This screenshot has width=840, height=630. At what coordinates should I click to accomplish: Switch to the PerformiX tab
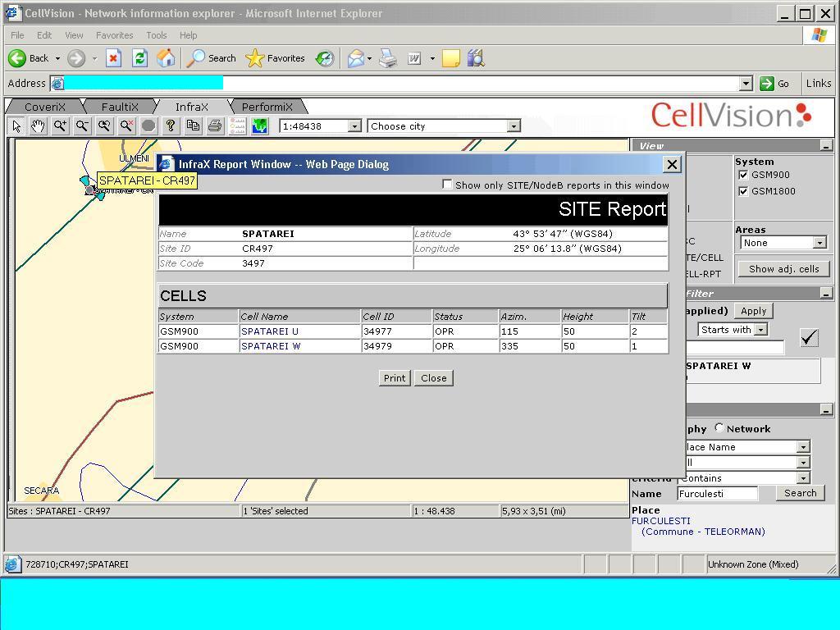click(x=267, y=107)
